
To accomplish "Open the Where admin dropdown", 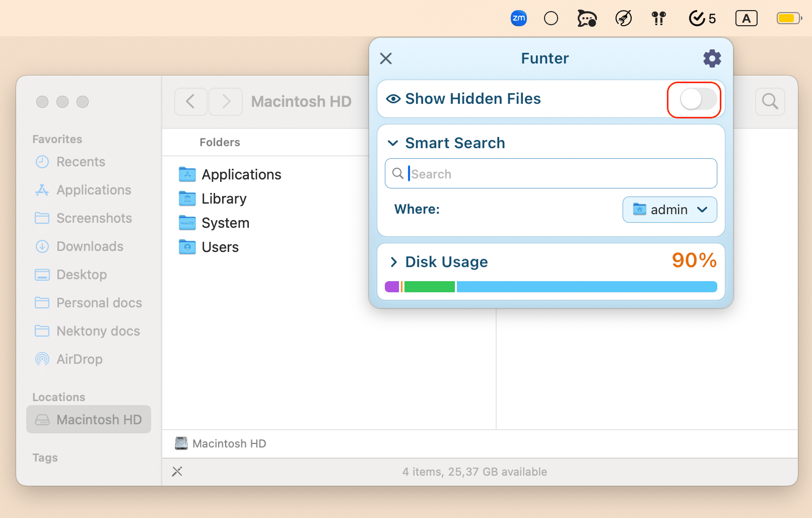I will 669,210.
